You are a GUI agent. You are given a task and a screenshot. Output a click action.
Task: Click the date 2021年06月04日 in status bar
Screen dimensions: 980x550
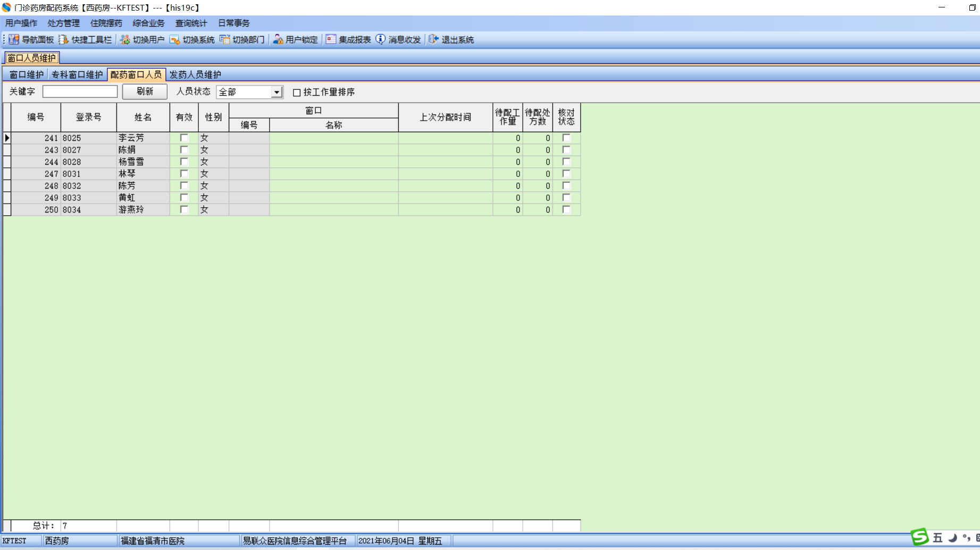click(386, 541)
